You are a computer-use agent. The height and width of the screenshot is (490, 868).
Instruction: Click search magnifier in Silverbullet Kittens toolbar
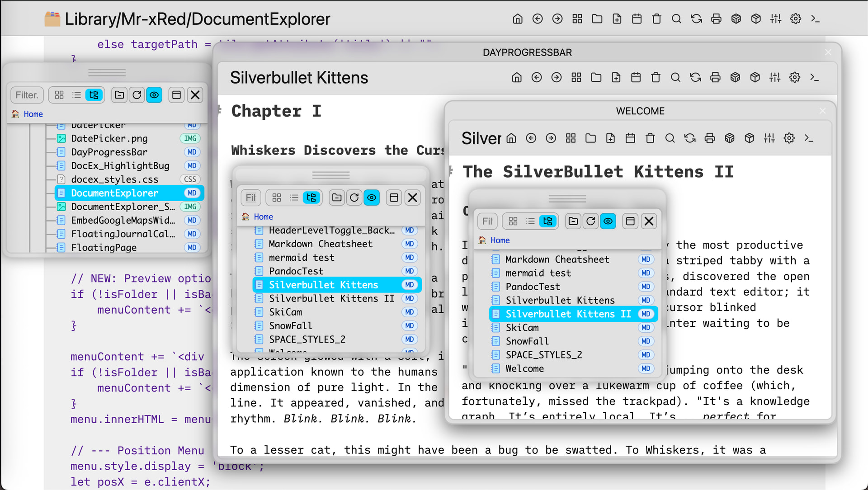click(x=675, y=78)
